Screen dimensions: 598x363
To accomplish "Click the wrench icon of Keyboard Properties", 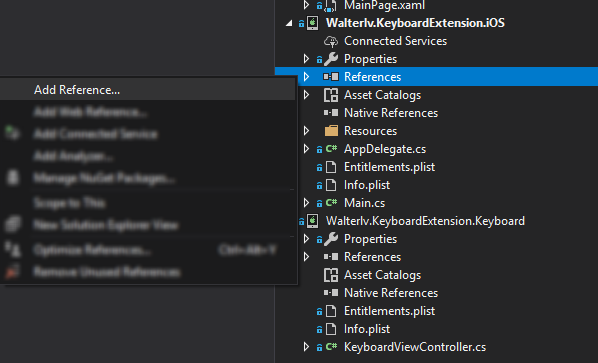I will (x=331, y=239).
